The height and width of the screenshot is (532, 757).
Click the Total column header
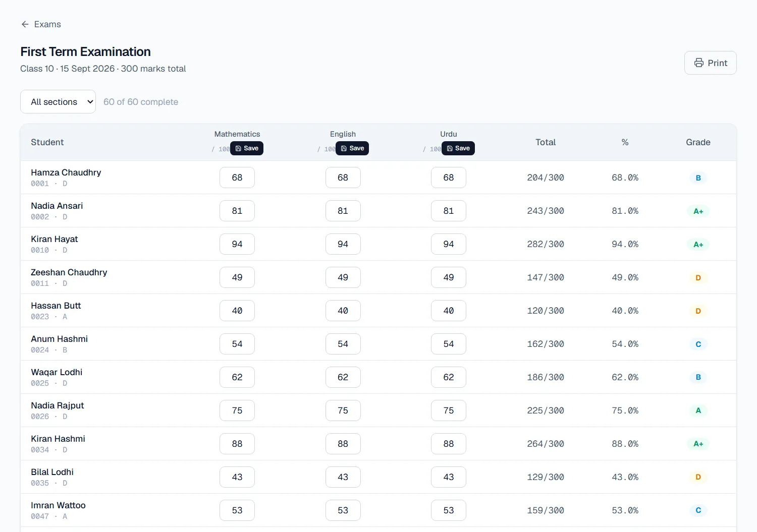click(x=546, y=142)
